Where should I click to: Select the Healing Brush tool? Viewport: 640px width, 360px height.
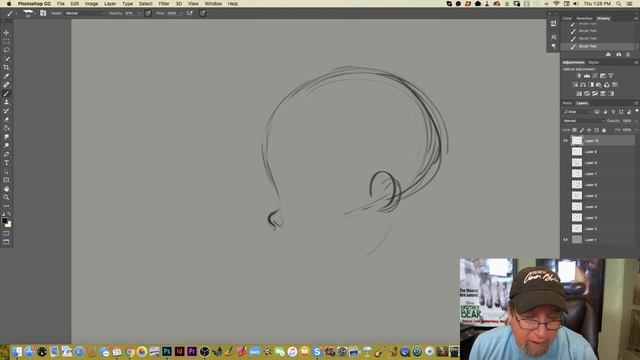[6, 84]
